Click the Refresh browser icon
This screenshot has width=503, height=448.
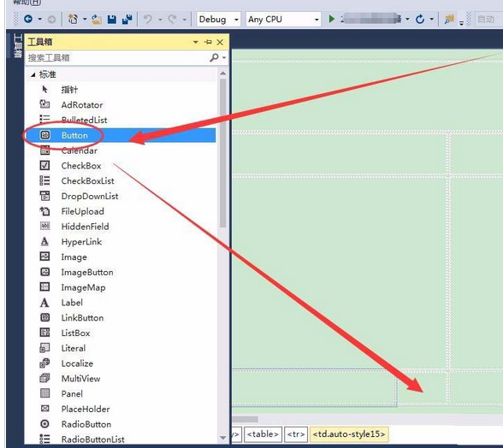[419, 20]
